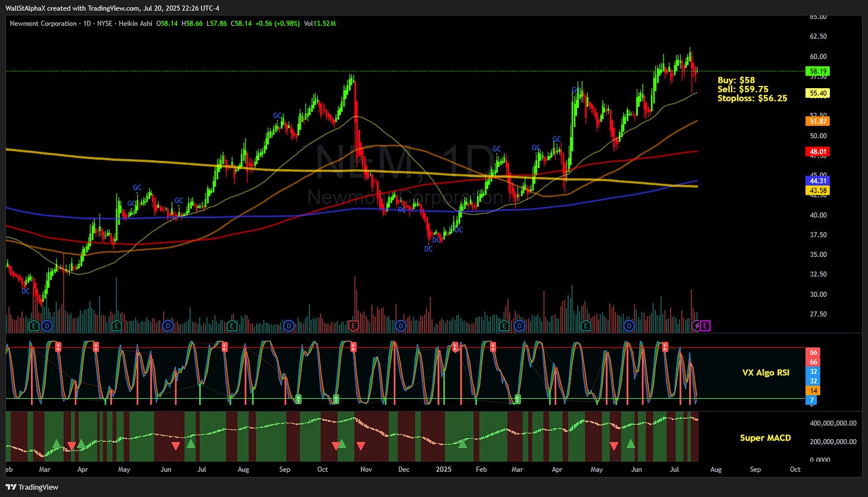Click the DC death-cross marker near the November low
This screenshot has width=868, height=497.
coord(428,249)
